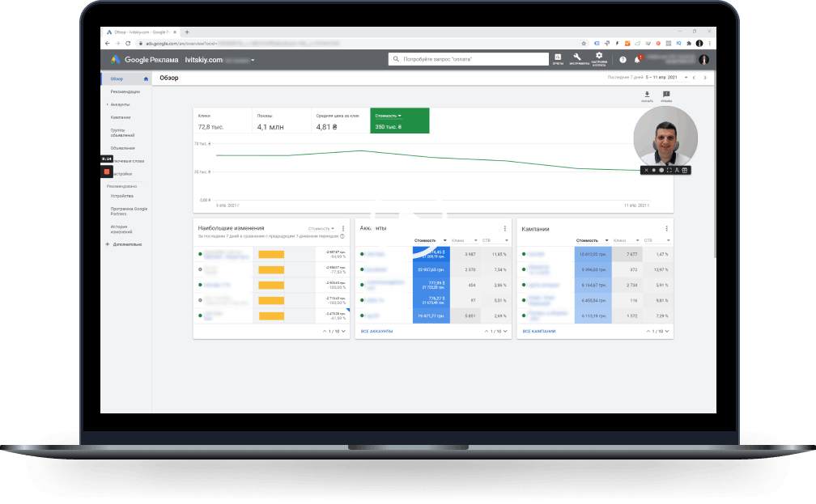The image size is (816, 504).
Task: Expand the Стоимость metric dropdown on green tile
Action: 389,116
